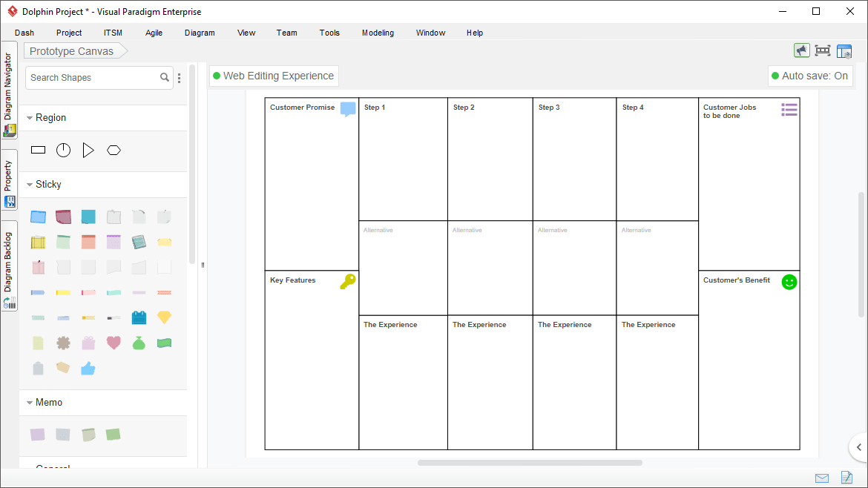This screenshot has height=488, width=868.
Task: Click the list icon on Customer Jobs
Action: (789, 108)
